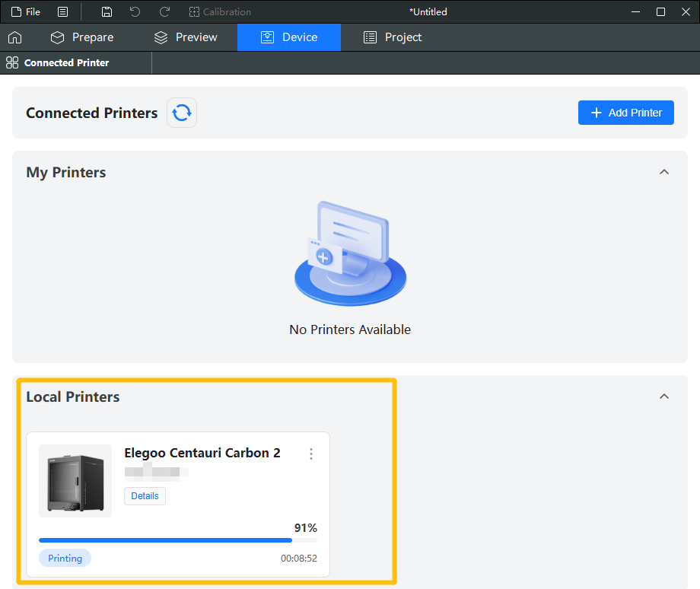Open the three-dot menu on printer card

click(310, 454)
